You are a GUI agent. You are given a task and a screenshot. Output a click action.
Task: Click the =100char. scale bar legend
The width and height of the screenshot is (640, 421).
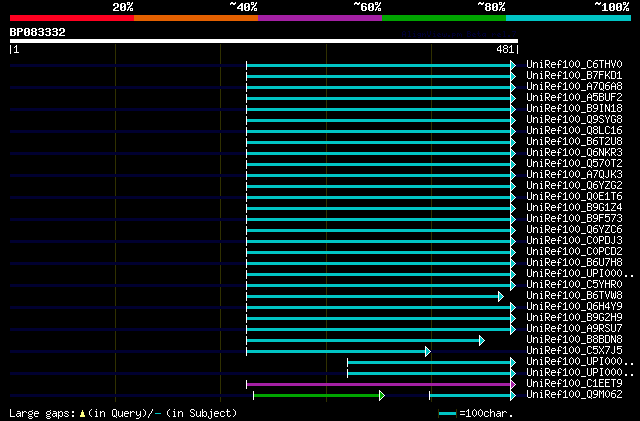[x=476, y=414]
